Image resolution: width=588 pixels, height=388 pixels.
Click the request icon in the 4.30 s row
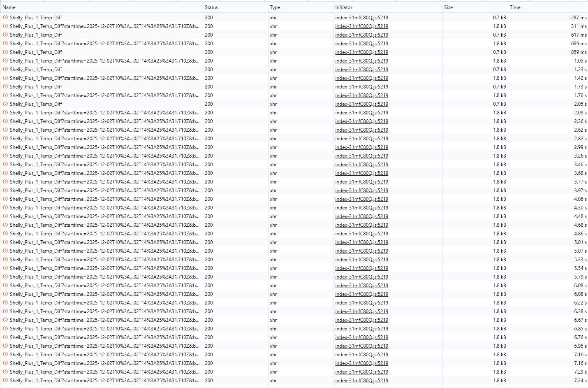point(5,208)
